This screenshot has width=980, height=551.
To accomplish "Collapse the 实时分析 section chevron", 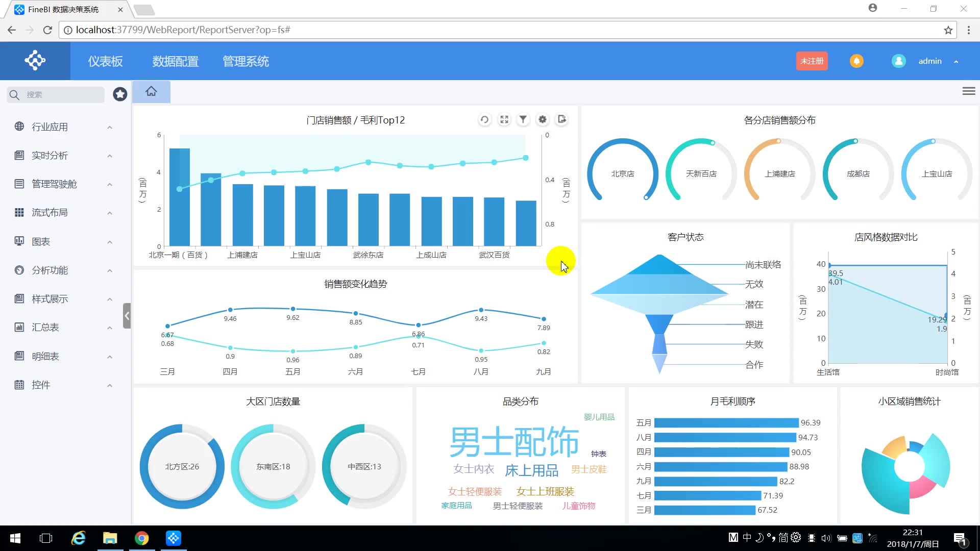I will 110,156.
